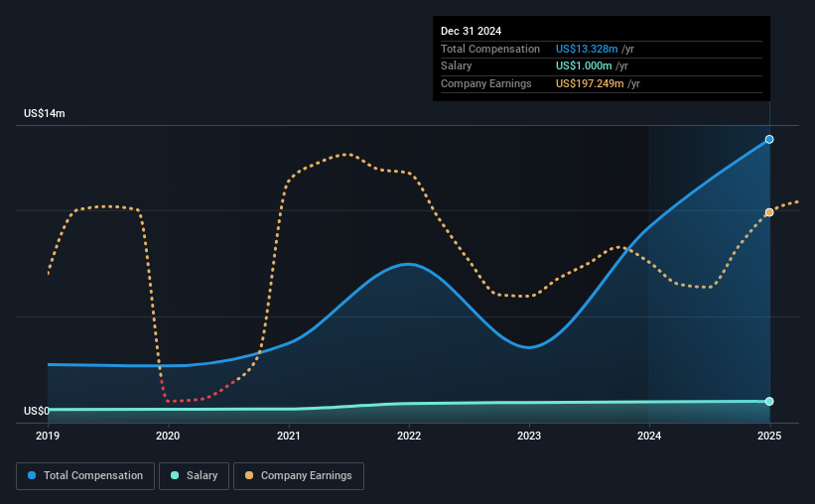Click the Company Earnings label in tooltip

click(486, 83)
